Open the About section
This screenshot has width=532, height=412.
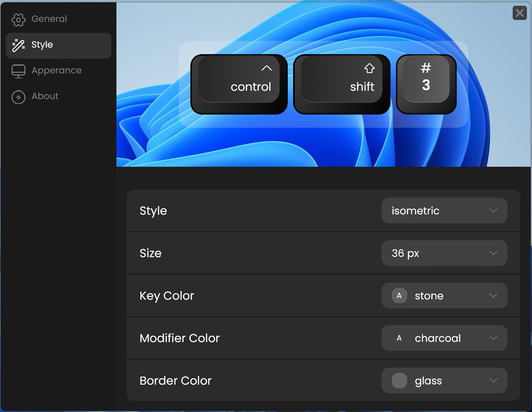pyautogui.click(x=58, y=97)
